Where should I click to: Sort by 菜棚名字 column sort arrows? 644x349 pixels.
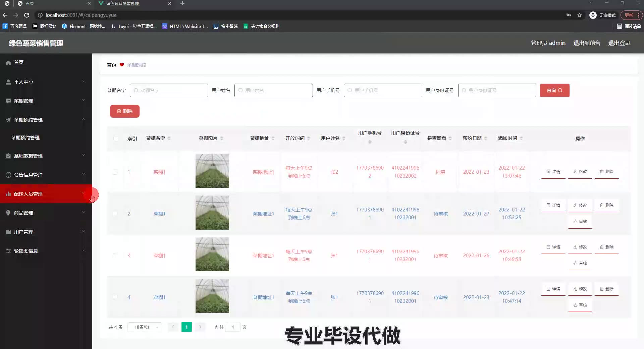point(169,138)
